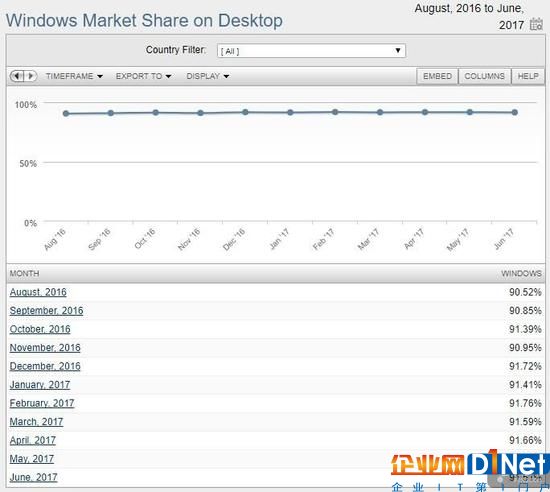This screenshot has height=492, width=550.
Task: Click the COLUMNS button
Action: click(x=484, y=76)
